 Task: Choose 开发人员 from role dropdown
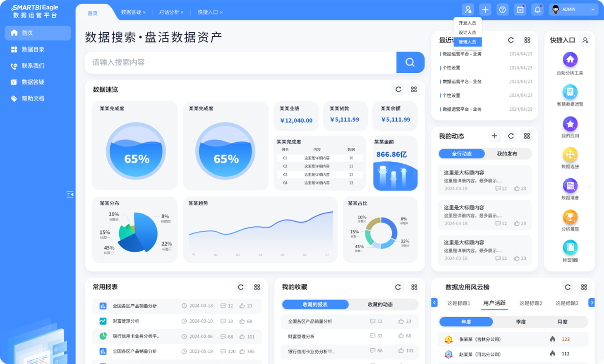click(467, 23)
